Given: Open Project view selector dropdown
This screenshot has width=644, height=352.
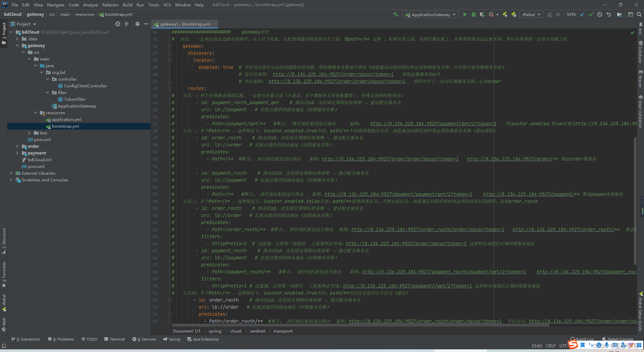Looking at the screenshot, I should point(23,24).
